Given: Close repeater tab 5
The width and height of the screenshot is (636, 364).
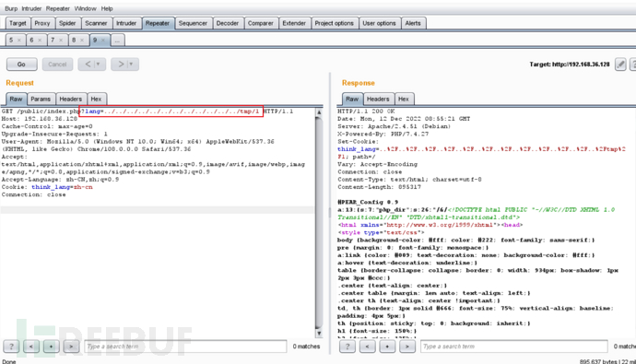Looking at the screenshot, I should (19, 41).
